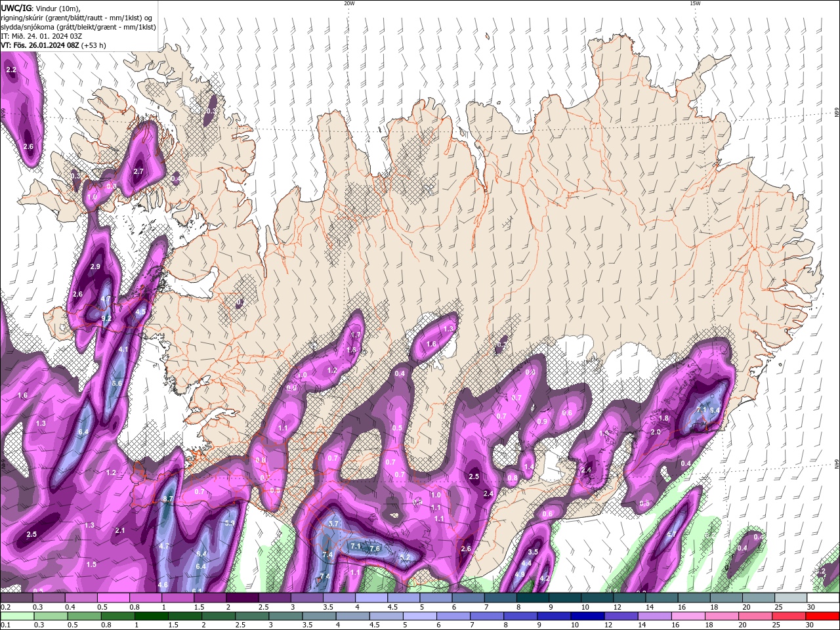Click the initial time 'IT: Mið. 24. 01. 2024 03Z'
Screen dimensions: 840x630
[x=42, y=36]
